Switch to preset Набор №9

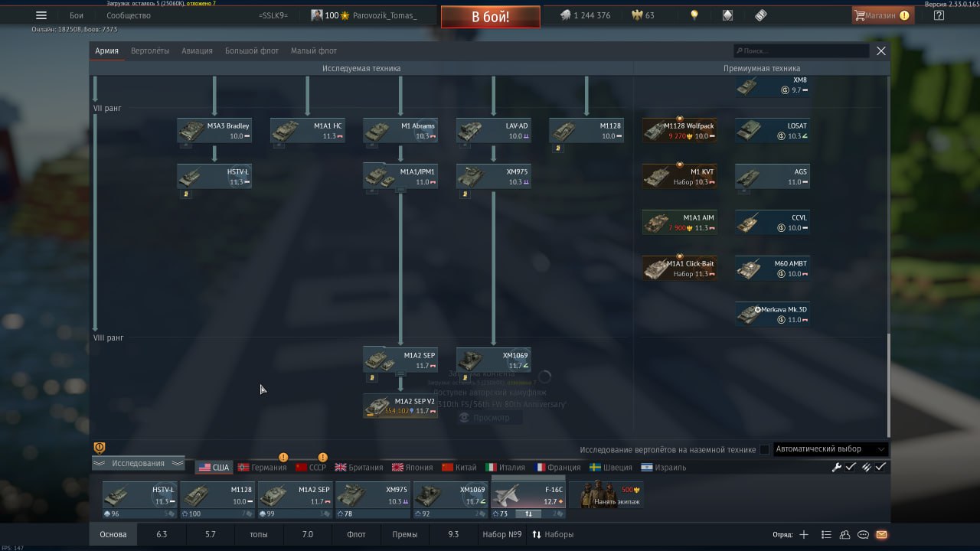502,534
